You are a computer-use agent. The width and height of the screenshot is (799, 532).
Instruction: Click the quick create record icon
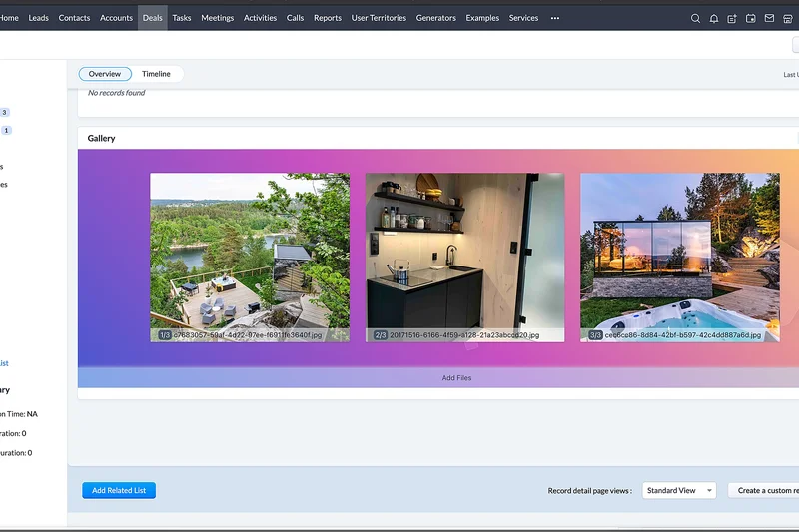[732, 18]
